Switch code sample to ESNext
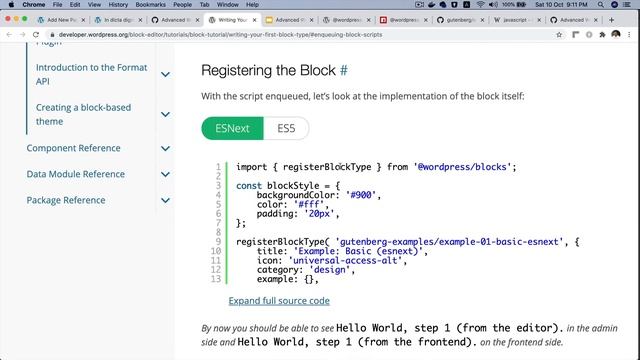 (x=232, y=128)
